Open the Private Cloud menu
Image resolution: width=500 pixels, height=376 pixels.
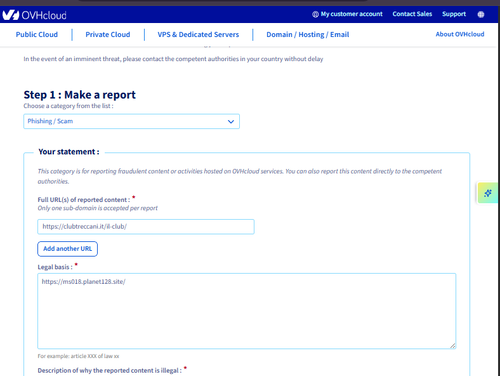(108, 34)
